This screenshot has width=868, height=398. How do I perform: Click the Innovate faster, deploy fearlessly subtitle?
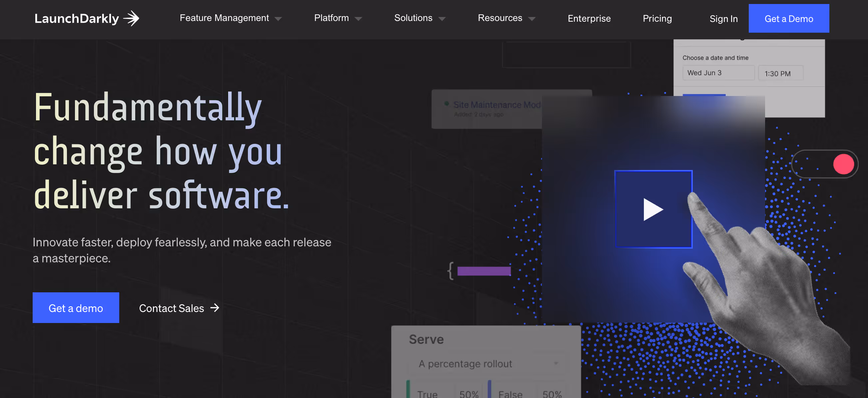point(182,250)
